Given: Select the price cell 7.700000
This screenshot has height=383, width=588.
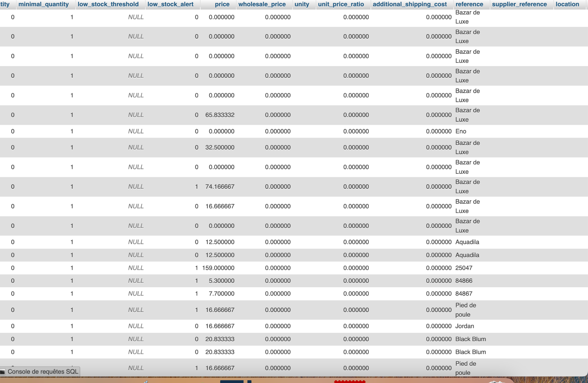Looking at the screenshot, I should (x=221, y=294).
